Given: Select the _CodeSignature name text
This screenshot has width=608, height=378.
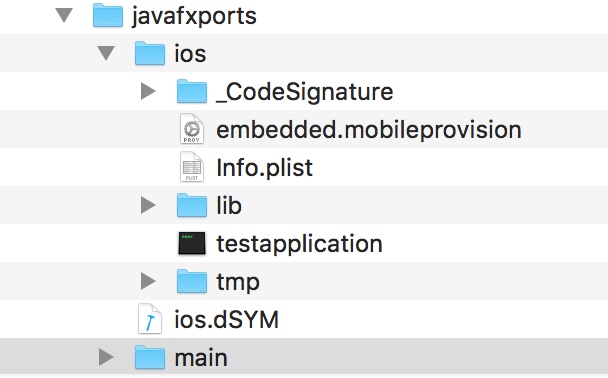Looking at the screenshot, I should (x=304, y=92).
